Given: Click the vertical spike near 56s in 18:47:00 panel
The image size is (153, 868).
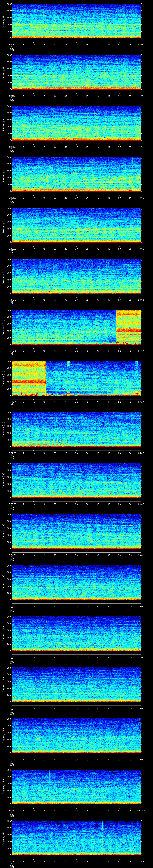Looking at the screenshot, I should click(132, 163).
